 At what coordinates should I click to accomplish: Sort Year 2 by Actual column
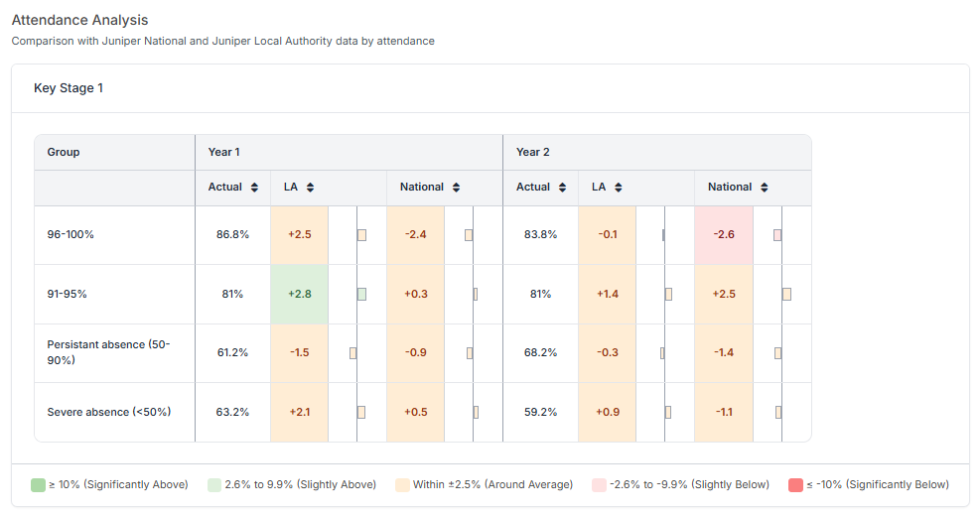point(562,188)
